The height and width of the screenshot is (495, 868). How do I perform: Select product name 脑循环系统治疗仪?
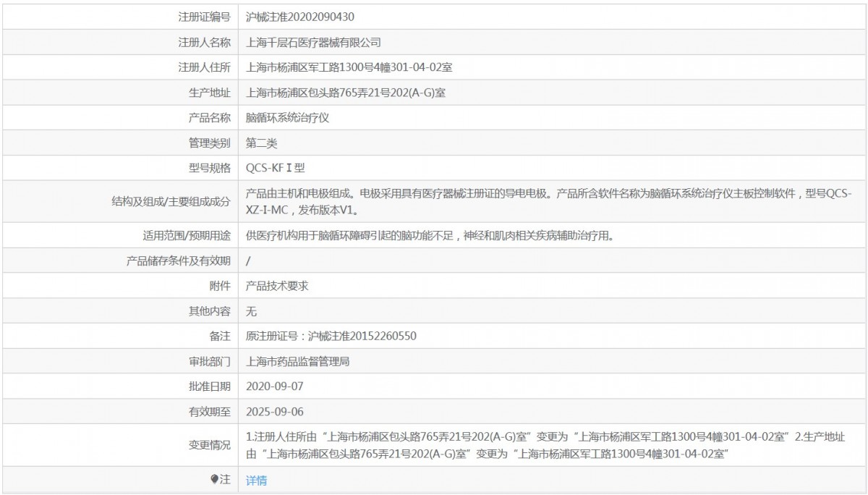(288, 117)
